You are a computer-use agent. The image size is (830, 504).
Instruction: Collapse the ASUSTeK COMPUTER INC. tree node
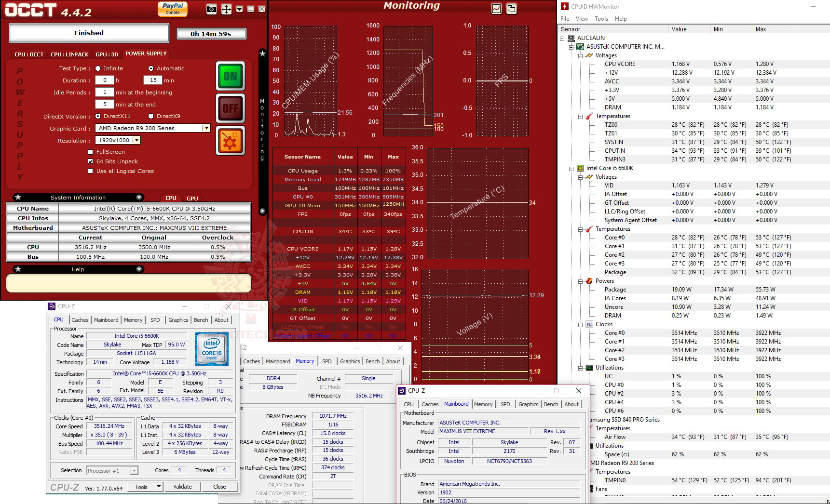pos(571,47)
